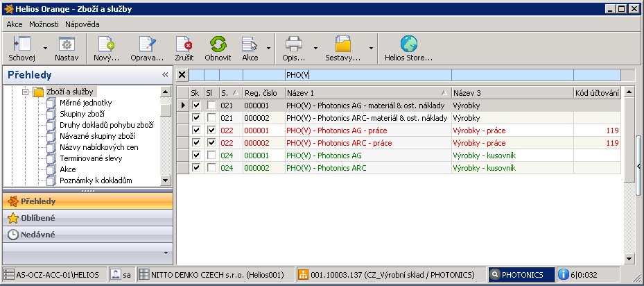The width and height of the screenshot is (644, 286).
Task: Open Helios Store globe icon
Action: pyautogui.click(x=409, y=44)
